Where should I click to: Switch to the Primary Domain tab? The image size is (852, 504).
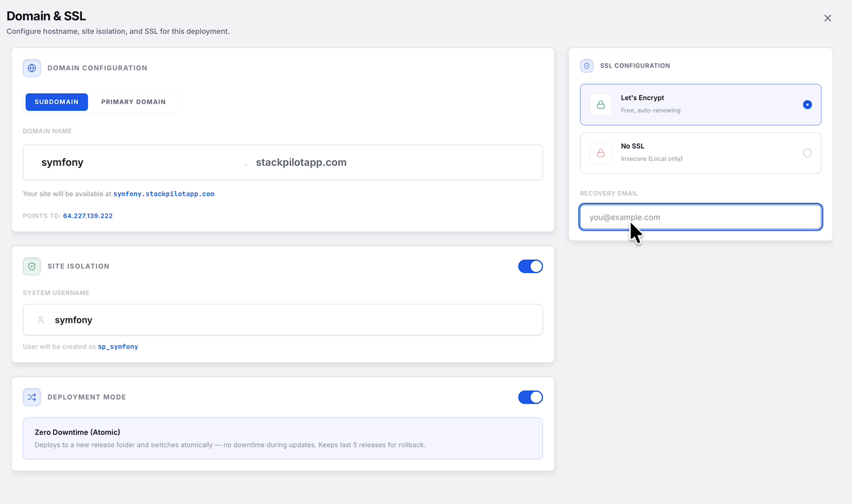tap(133, 102)
